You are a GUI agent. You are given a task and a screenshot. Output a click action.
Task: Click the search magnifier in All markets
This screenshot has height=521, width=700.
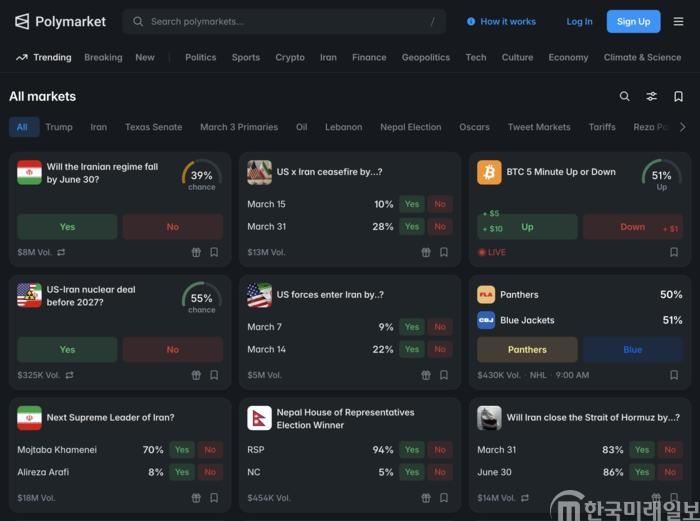625,96
